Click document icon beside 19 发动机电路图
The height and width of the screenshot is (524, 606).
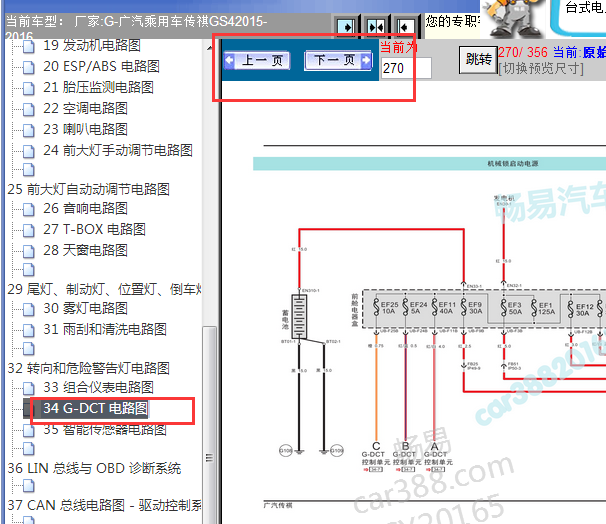28,46
